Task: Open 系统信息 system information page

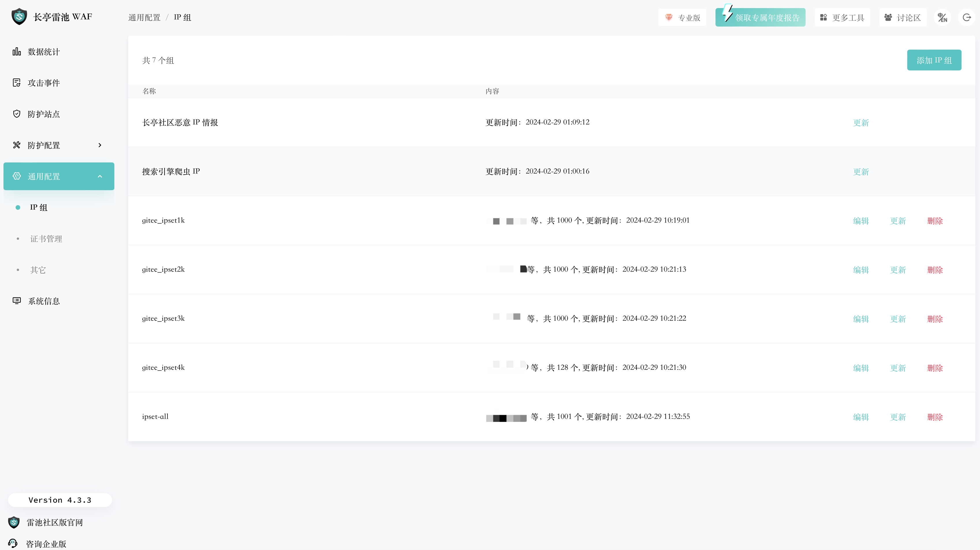Action: tap(43, 301)
